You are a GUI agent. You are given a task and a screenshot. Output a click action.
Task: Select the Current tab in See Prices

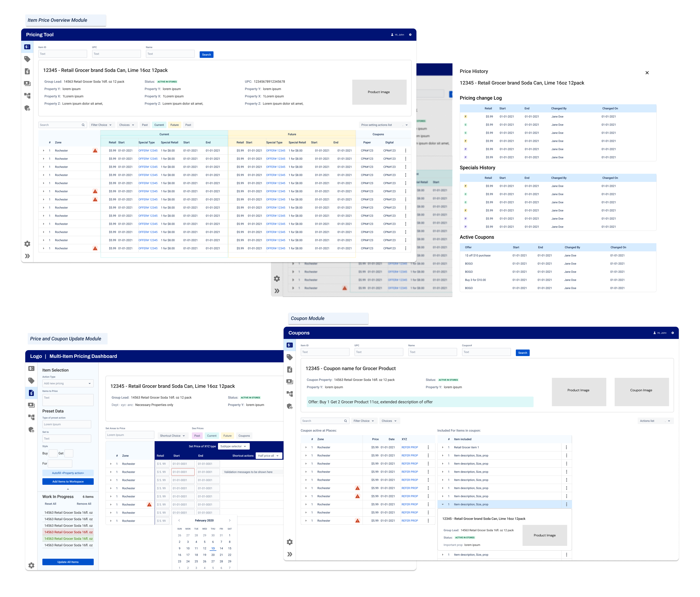[212, 436]
